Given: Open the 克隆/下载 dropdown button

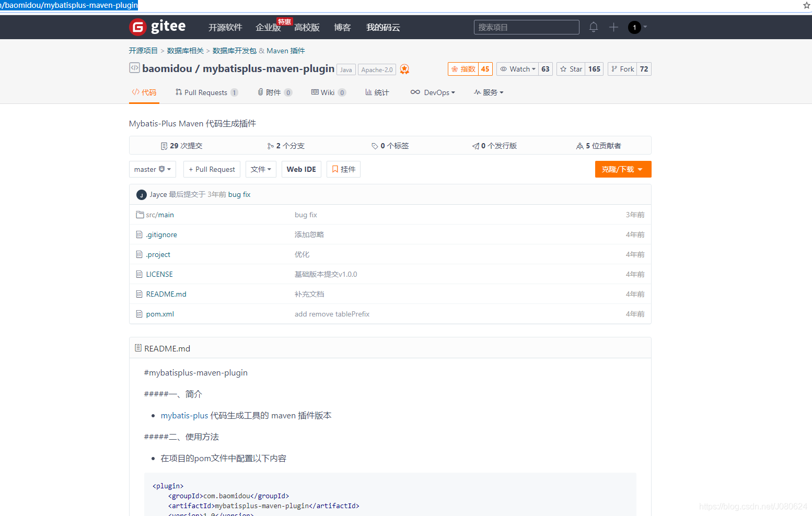Looking at the screenshot, I should (622, 169).
